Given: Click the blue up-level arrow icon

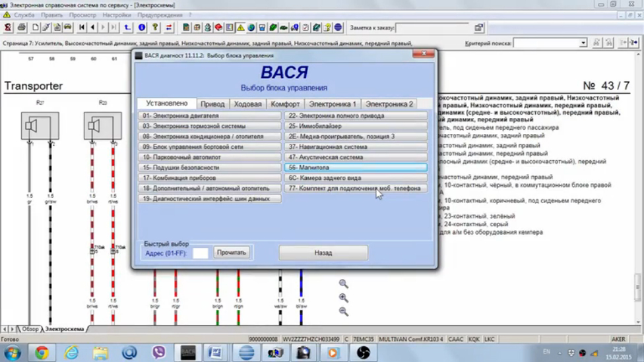Looking at the screenshot, I should (128, 28).
